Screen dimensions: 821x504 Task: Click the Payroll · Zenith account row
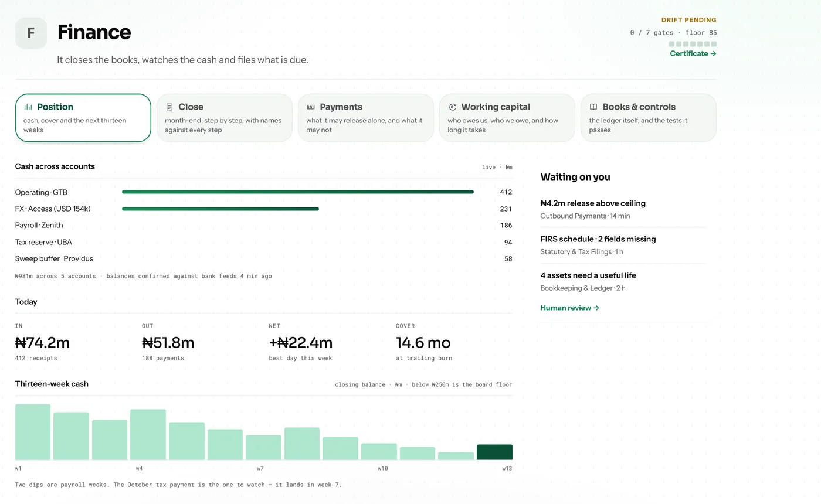[x=263, y=226]
